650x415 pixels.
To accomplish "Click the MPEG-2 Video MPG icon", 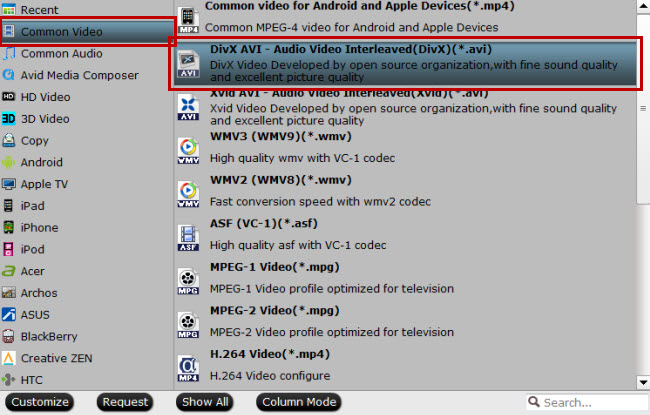I will (188, 325).
